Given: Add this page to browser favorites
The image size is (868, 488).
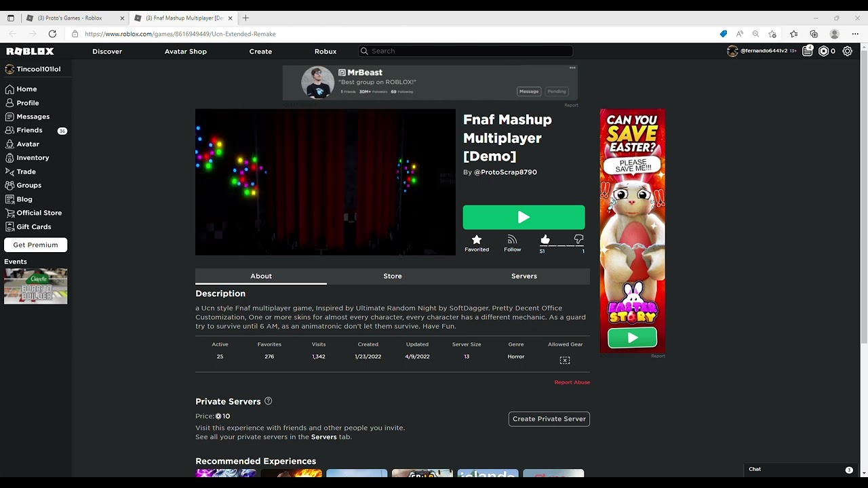Looking at the screenshot, I should tap(772, 34).
